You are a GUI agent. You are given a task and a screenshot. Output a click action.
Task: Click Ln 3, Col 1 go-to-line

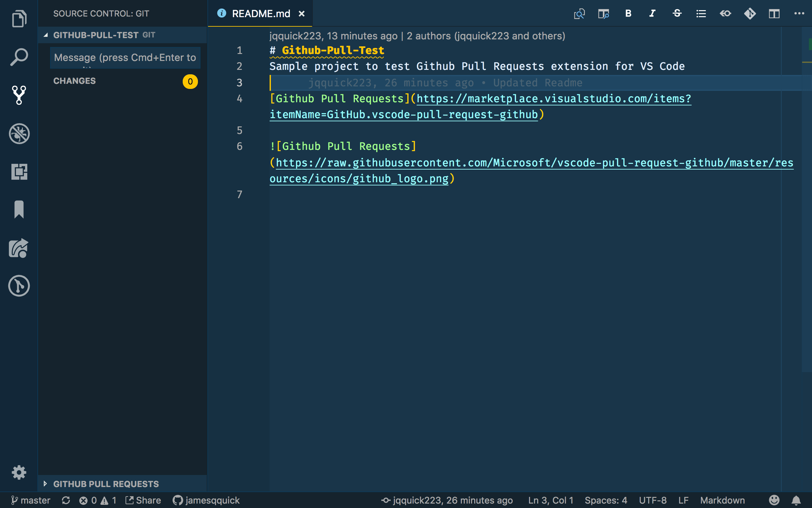[x=551, y=500]
